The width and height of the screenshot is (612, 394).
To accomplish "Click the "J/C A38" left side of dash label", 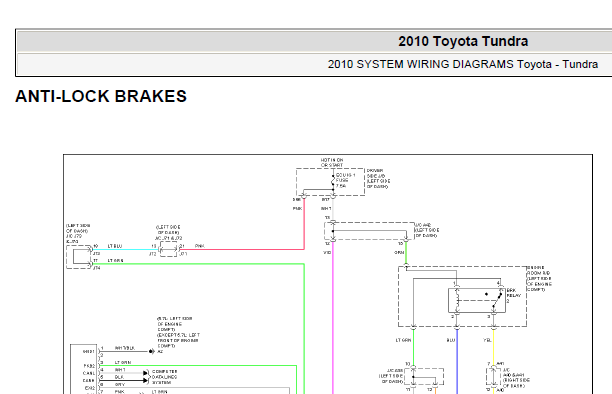I will click(390, 376).
